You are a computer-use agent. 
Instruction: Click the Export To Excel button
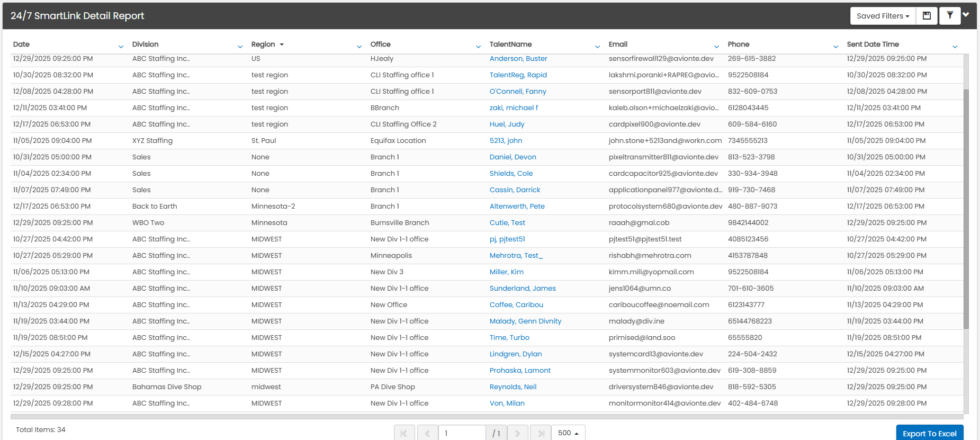tap(930, 433)
